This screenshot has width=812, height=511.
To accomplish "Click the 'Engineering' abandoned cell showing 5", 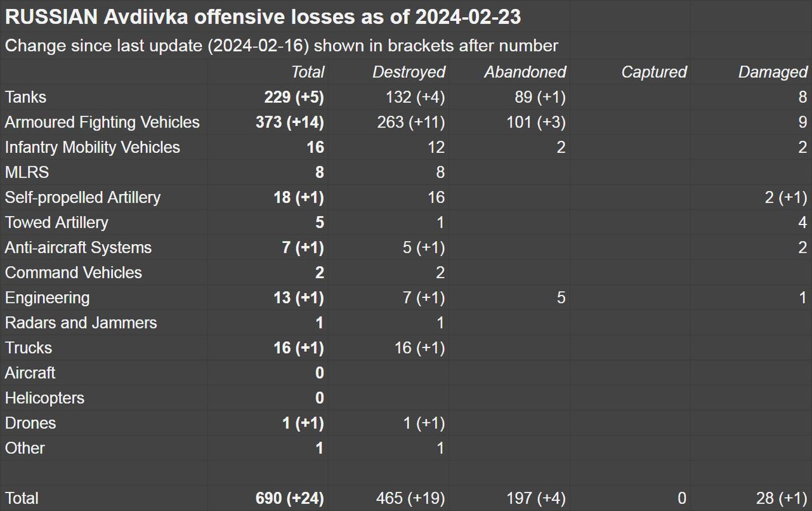I will (x=561, y=297).
